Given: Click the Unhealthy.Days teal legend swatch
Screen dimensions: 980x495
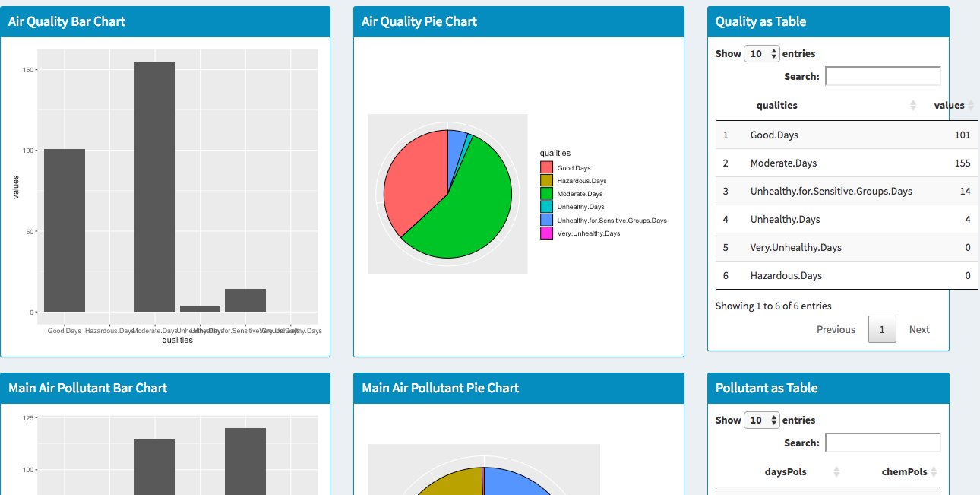Looking at the screenshot, I should [546, 207].
